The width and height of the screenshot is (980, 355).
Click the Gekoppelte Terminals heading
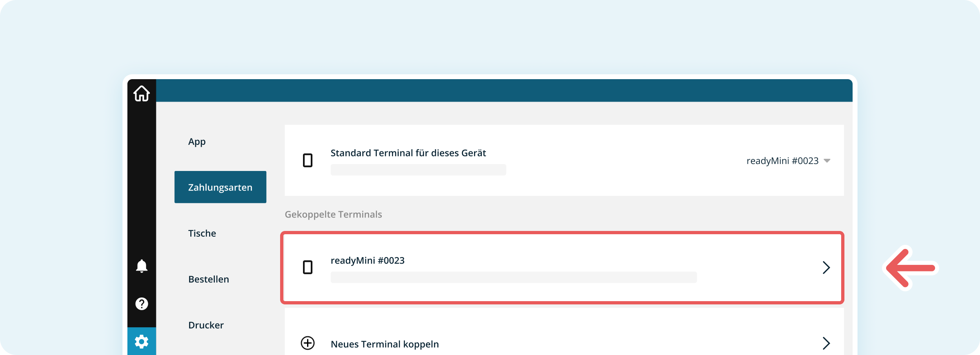(333, 215)
